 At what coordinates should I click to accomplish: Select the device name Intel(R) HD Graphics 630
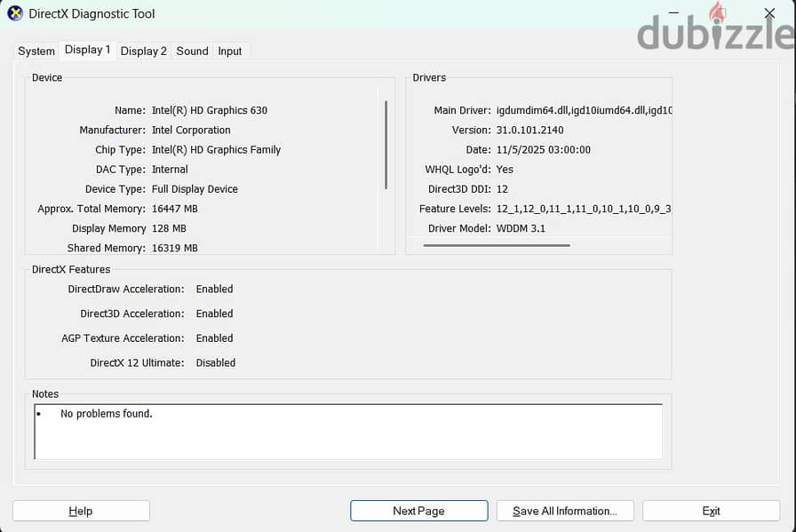click(x=210, y=110)
